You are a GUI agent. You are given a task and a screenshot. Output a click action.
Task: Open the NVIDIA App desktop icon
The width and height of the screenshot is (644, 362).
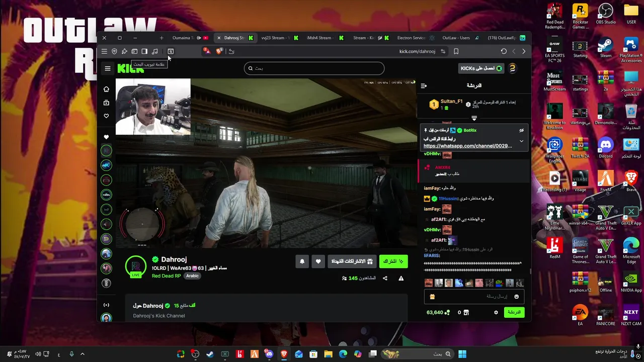[631, 283]
